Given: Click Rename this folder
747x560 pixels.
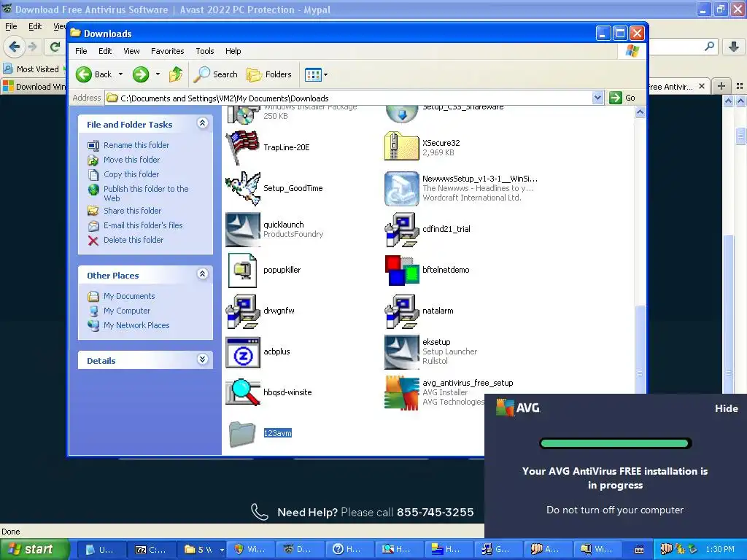Looking at the screenshot, I should (x=136, y=145).
